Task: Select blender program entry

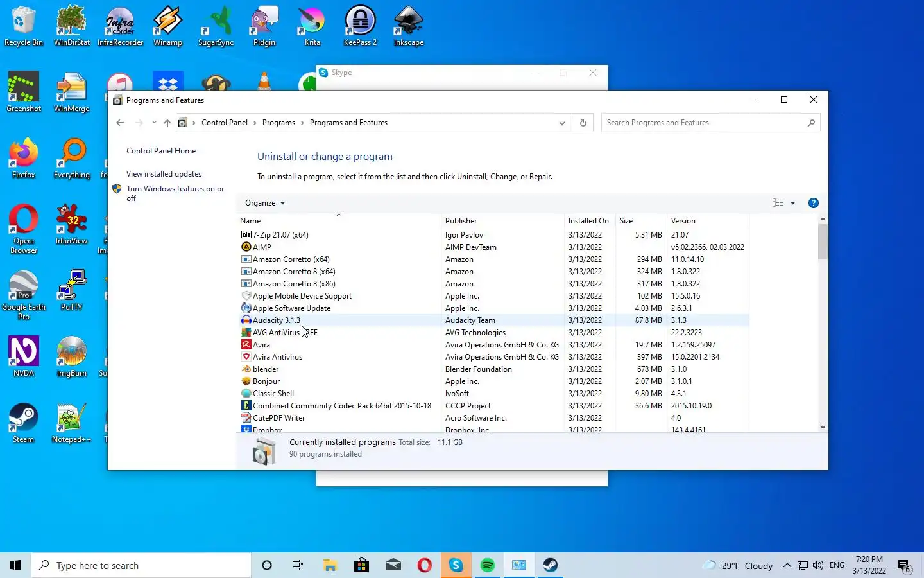Action: pyautogui.click(x=494, y=369)
